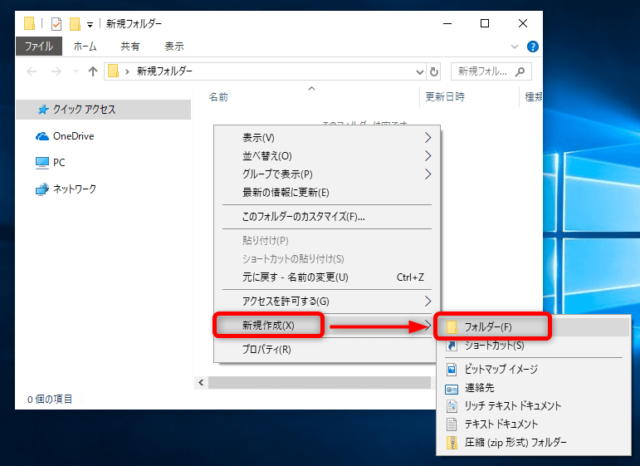Sort by 更新日時 column header

445,97
